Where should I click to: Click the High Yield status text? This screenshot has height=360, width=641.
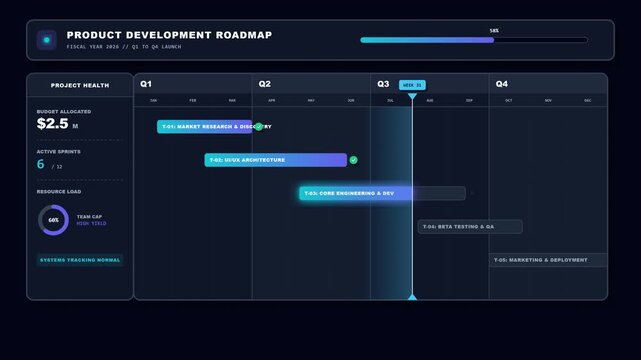pyautogui.click(x=92, y=224)
